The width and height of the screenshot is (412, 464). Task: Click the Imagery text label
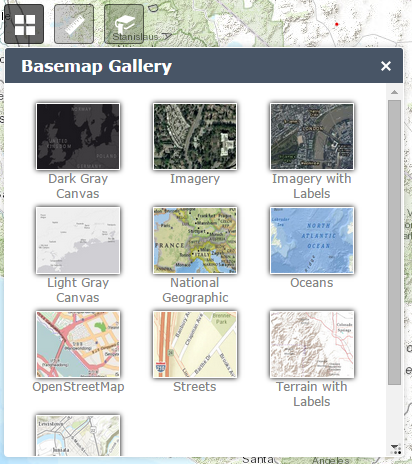(195, 179)
